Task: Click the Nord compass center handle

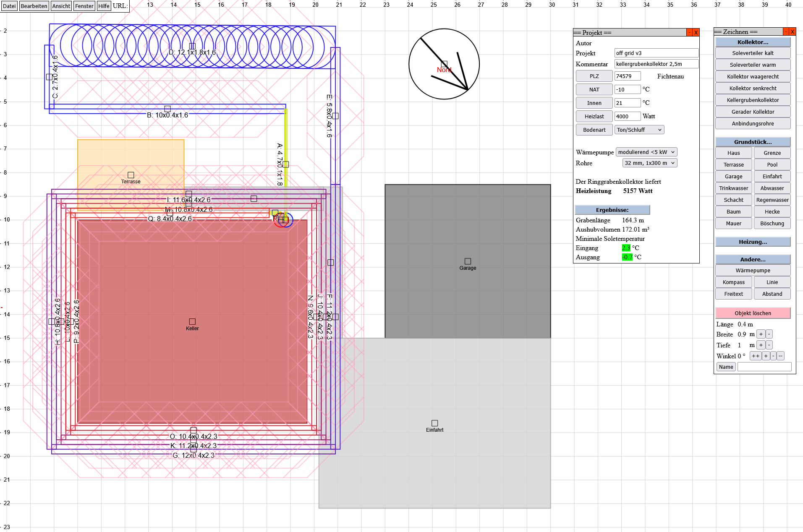Action: click(x=444, y=64)
